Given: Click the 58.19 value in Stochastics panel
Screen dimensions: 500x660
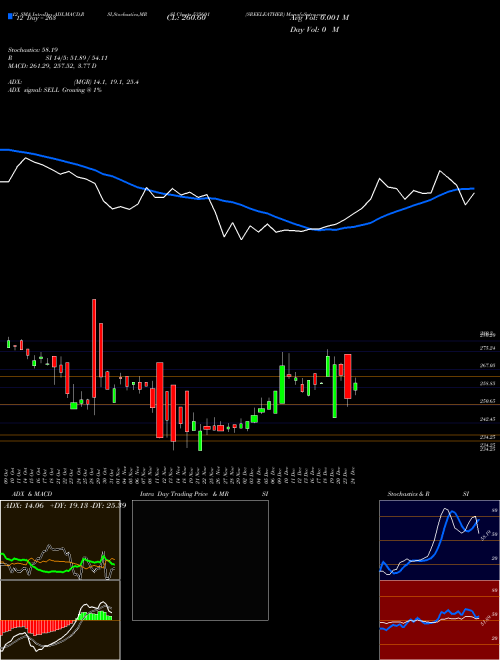Looking at the screenshot, I should [x=485, y=535].
